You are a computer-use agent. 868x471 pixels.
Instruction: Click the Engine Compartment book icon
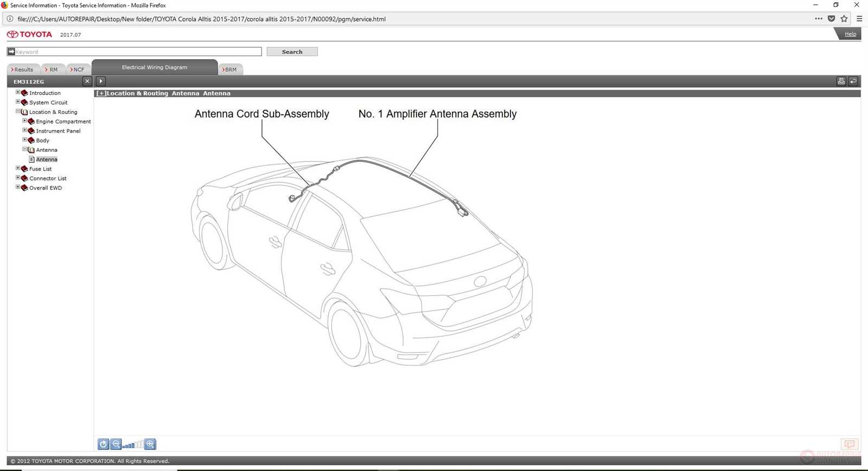click(x=31, y=121)
